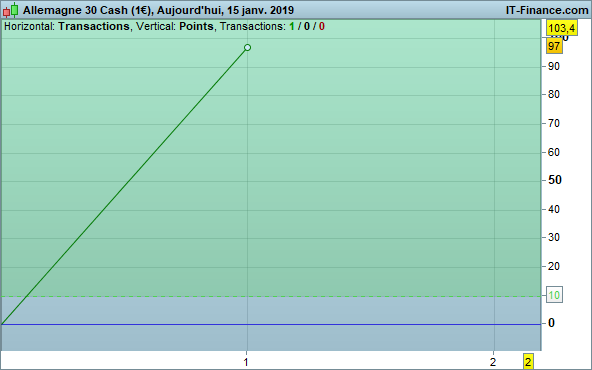Click the yellow 103,4 price label
This screenshot has height=370, width=592.
[562, 28]
